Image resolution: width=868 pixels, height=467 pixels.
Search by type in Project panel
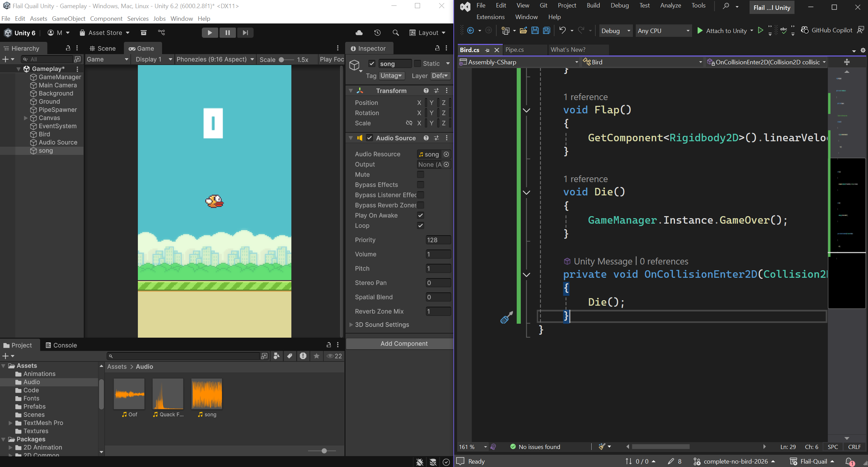(x=277, y=356)
